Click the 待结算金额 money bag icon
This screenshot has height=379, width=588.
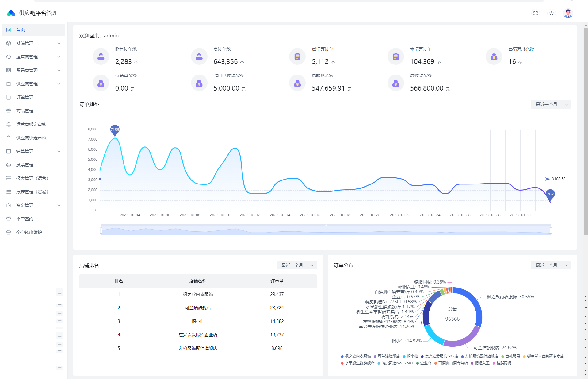tap(101, 83)
